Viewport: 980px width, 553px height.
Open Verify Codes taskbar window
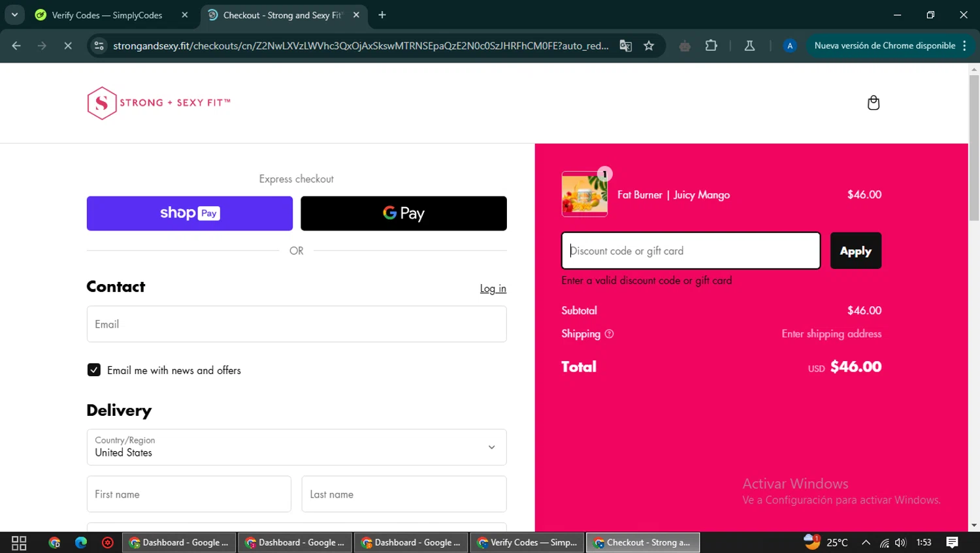pos(527,543)
